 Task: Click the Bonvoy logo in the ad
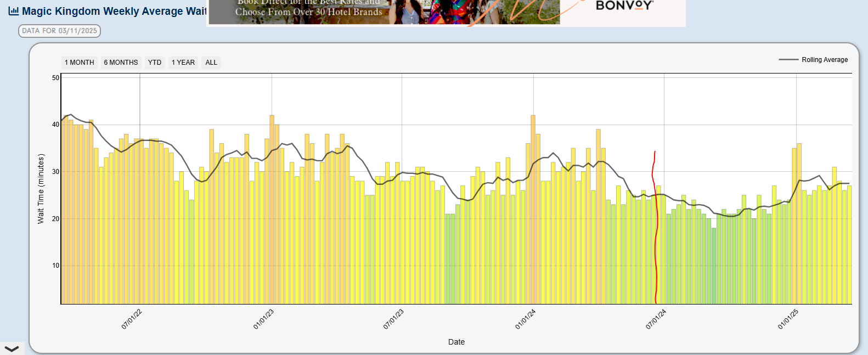pos(624,7)
